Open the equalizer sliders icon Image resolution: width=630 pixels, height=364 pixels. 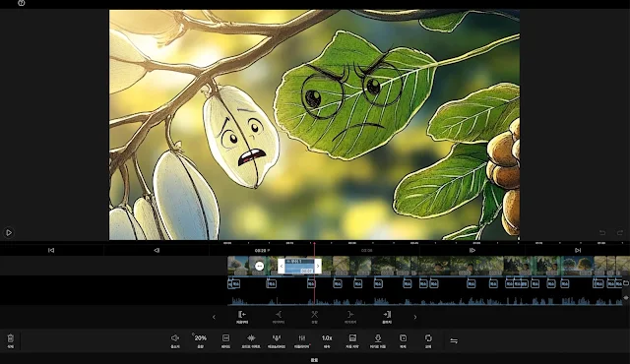click(x=302, y=340)
